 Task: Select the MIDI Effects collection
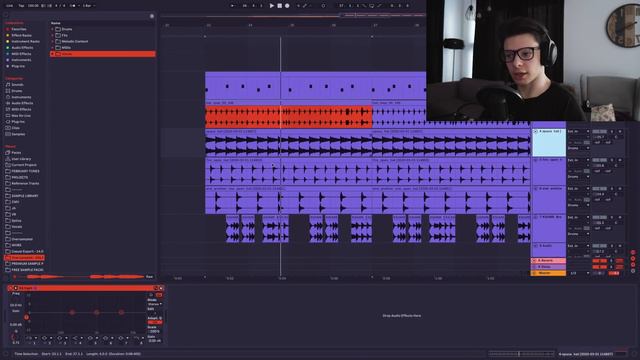(x=21, y=54)
